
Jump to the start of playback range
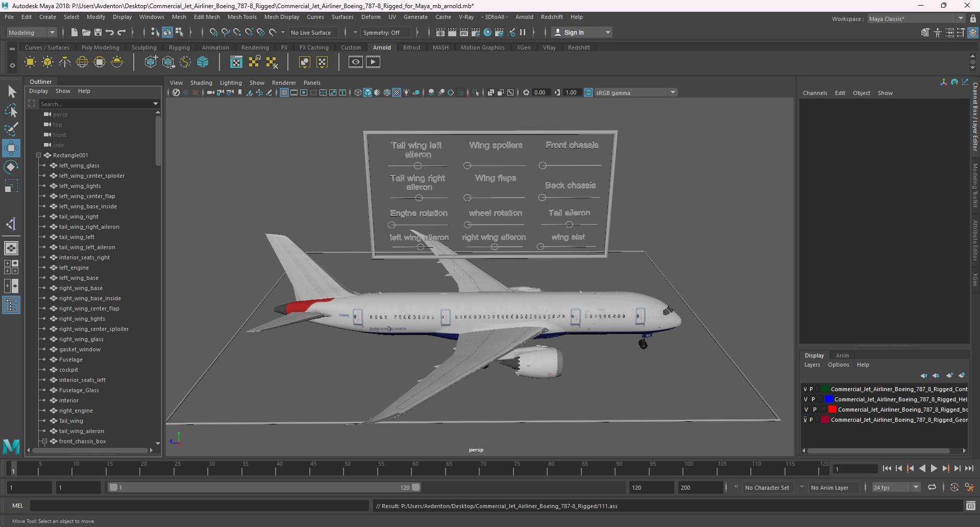887,468
